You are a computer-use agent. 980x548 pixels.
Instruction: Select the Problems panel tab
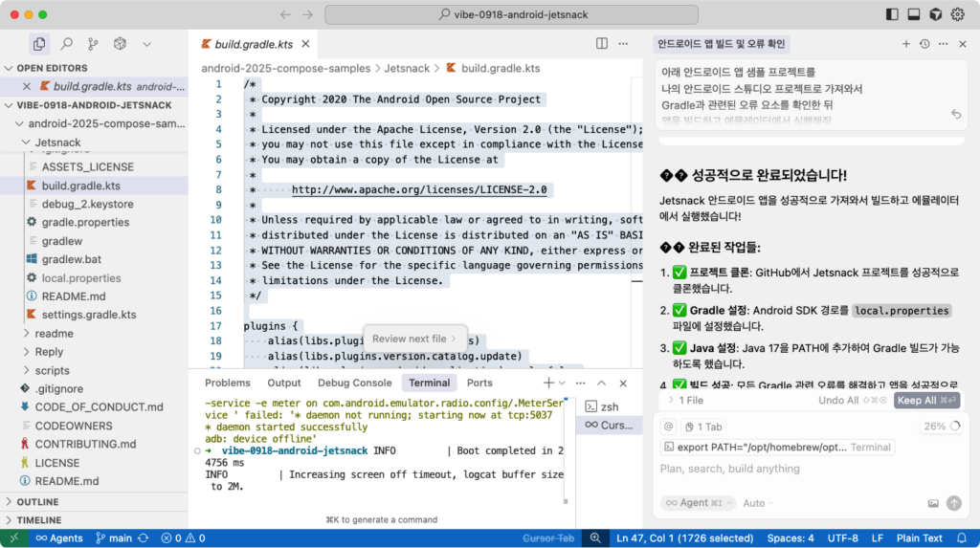coord(228,383)
